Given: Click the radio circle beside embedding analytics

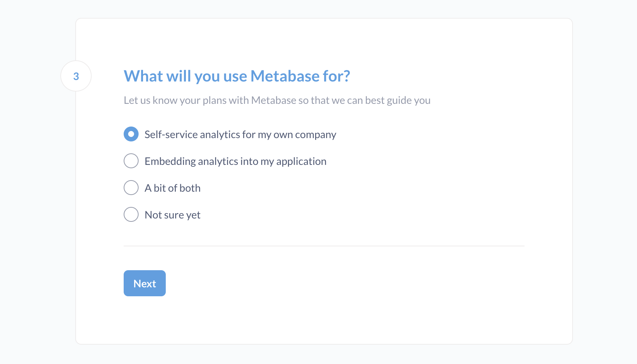Looking at the screenshot, I should tap(131, 161).
